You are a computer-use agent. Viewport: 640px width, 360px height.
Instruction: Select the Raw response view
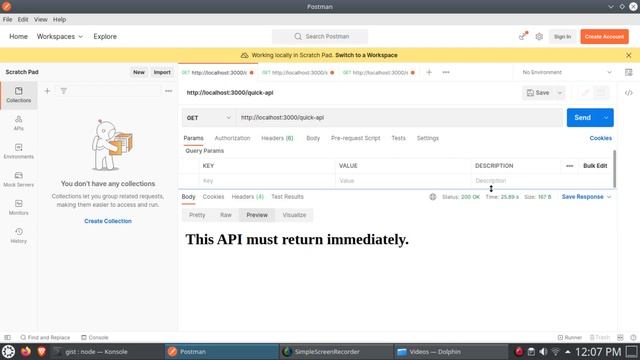point(226,215)
